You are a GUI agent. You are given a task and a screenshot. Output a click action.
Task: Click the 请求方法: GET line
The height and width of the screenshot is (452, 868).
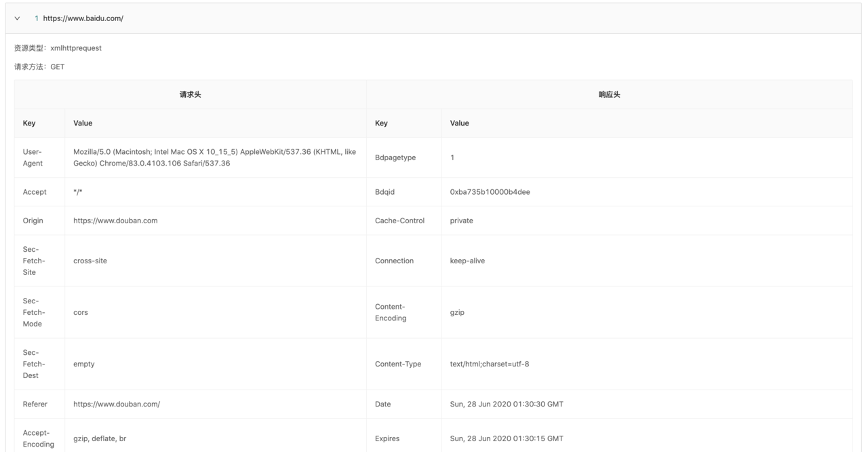coord(39,67)
